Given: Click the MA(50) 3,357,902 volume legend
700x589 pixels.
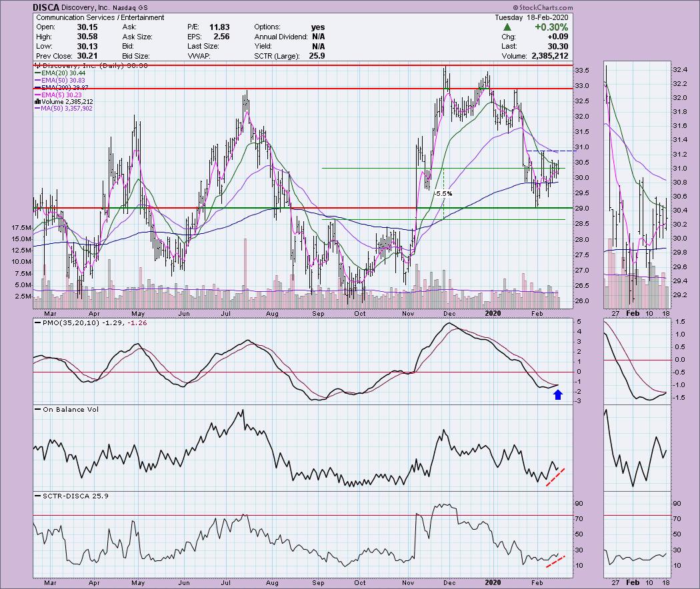Looking at the screenshot, I should 63,109.
